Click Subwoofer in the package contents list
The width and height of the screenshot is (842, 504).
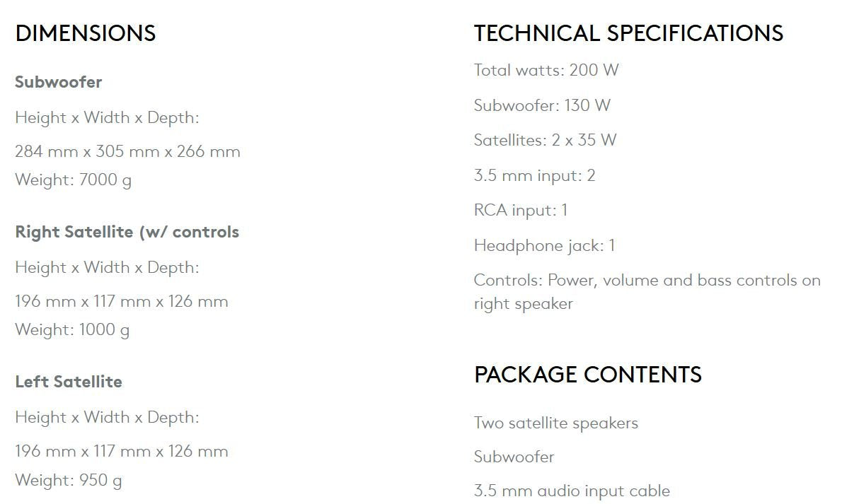[x=514, y=457]
